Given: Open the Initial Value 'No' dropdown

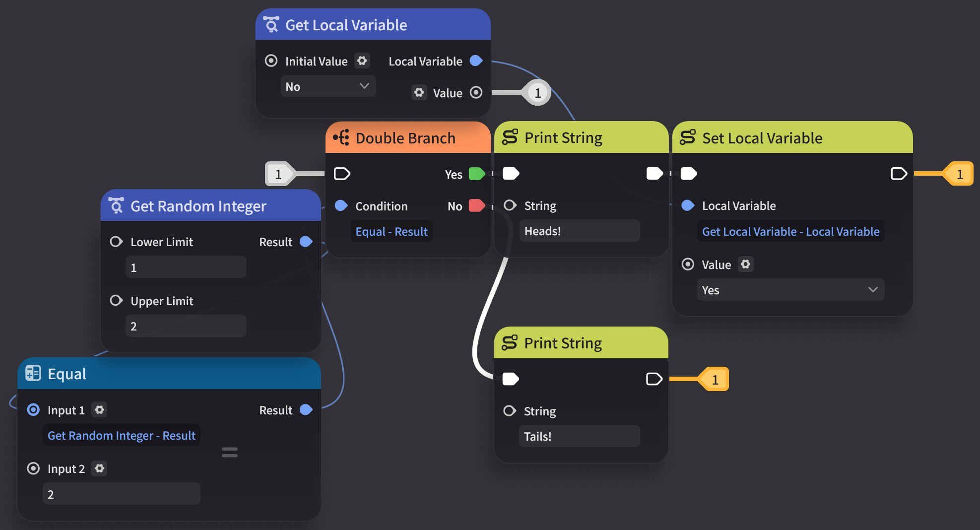Looking at the screenshot, I should coord(328,86).
